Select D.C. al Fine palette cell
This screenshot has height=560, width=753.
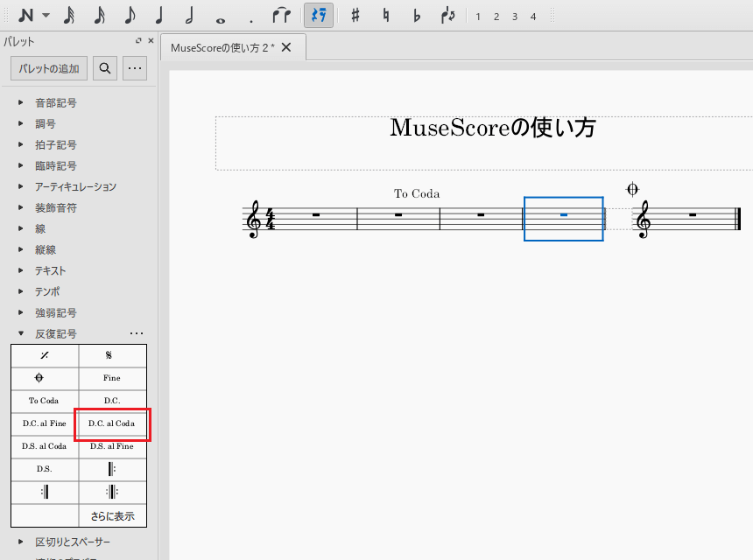coord(45,423)
